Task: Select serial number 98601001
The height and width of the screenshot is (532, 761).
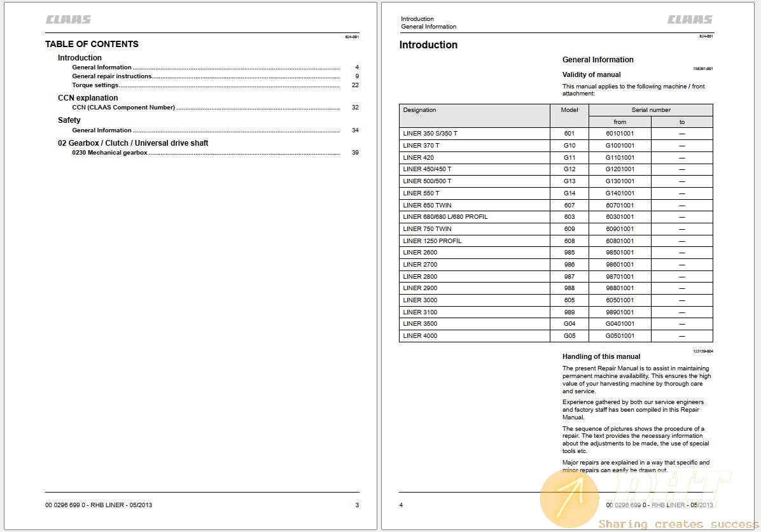Action: point(620,265)
